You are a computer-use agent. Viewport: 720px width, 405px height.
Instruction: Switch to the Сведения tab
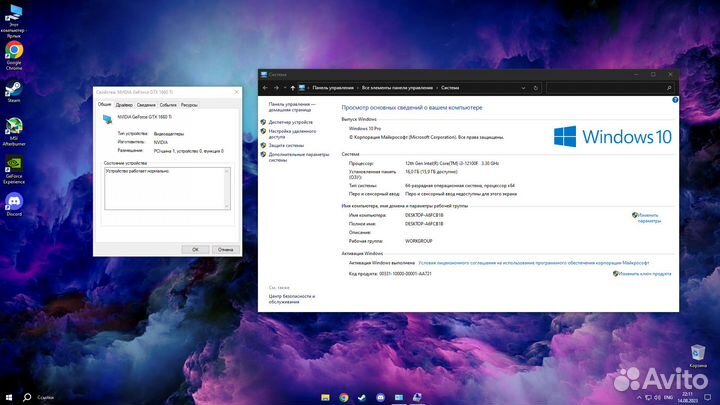pyautogui.click(x=146, y=105)
